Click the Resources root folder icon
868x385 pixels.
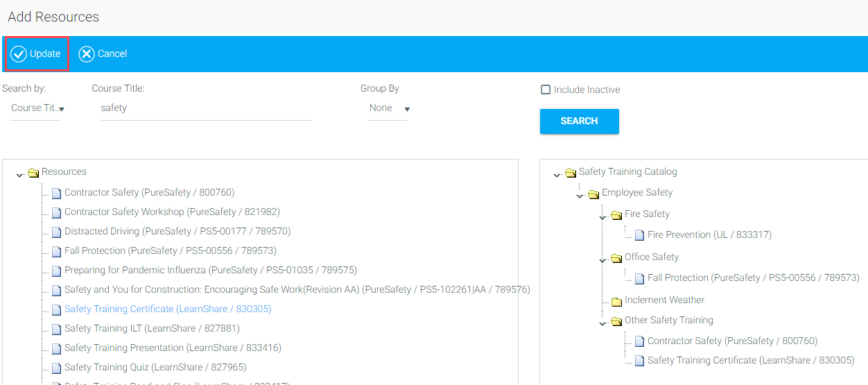click(33, 173)
